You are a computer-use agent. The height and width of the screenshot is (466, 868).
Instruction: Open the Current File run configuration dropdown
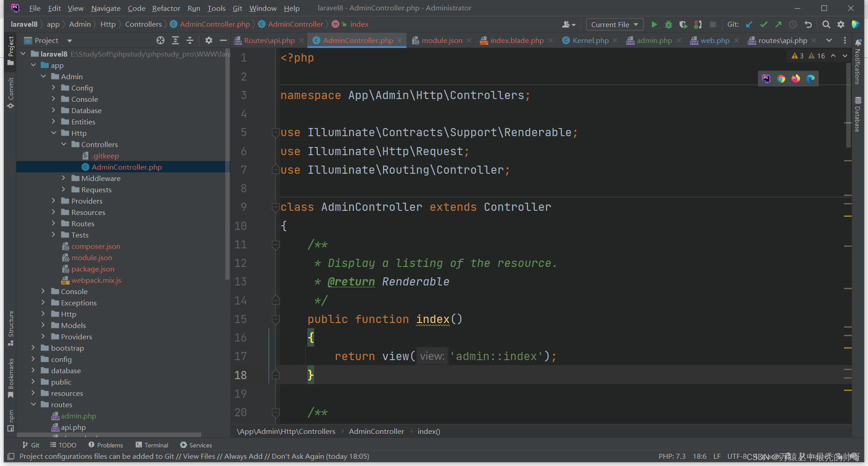(x=614, y=24)
